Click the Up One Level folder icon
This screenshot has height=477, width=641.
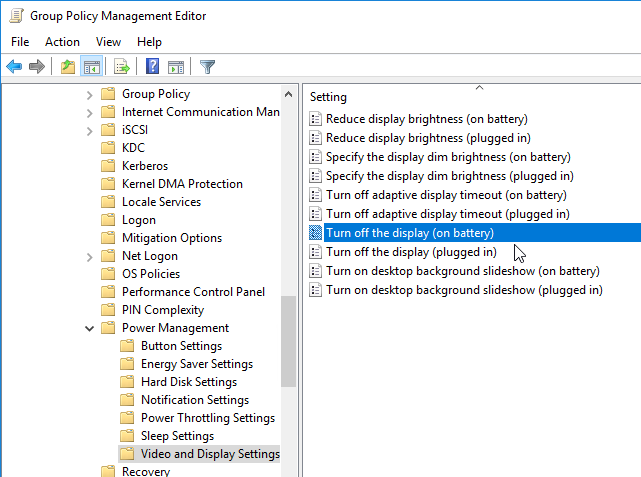click(x=68, y=66)
